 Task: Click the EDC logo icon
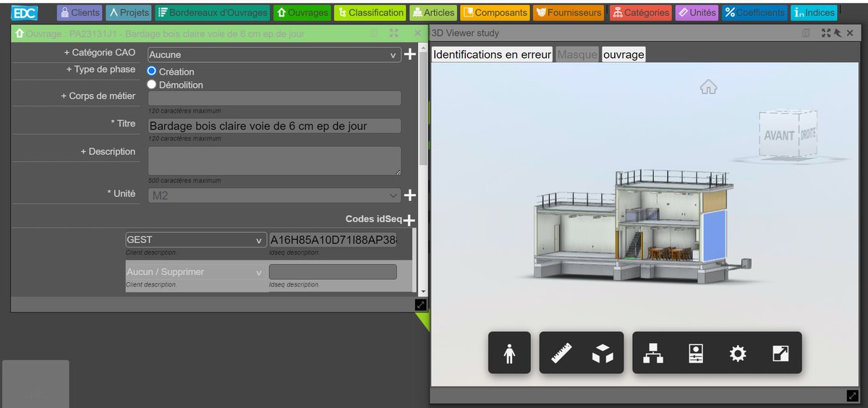25,12
